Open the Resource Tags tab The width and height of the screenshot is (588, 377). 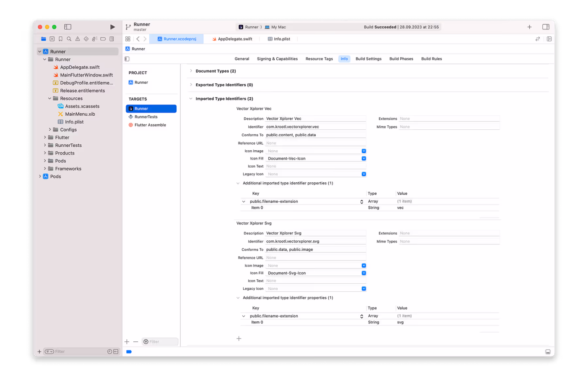(319, 59)
